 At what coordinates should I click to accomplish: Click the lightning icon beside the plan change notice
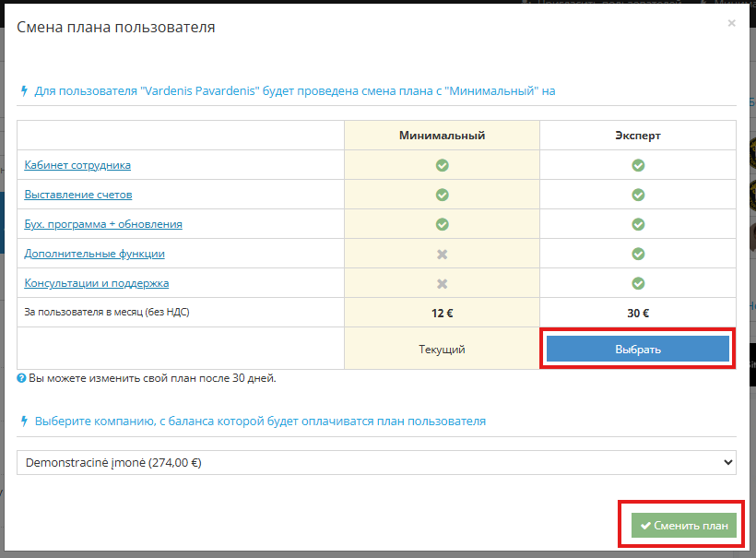(24, 91)
